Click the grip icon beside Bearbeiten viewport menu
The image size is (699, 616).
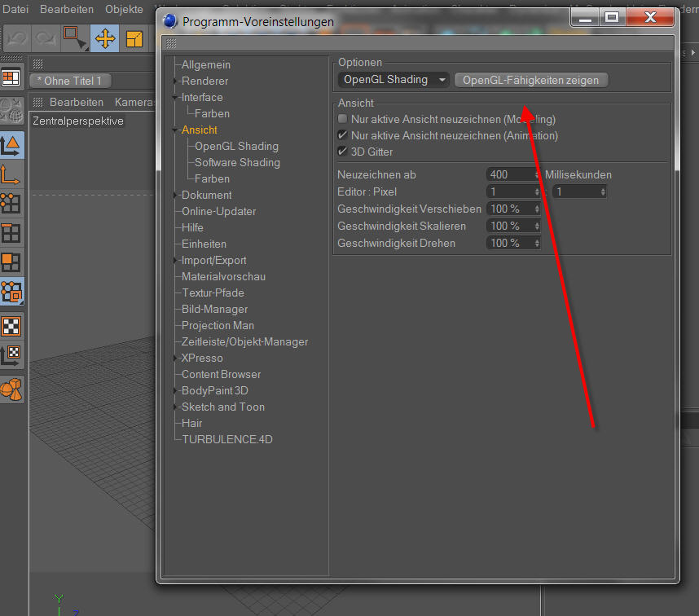[x=38, y=102]
